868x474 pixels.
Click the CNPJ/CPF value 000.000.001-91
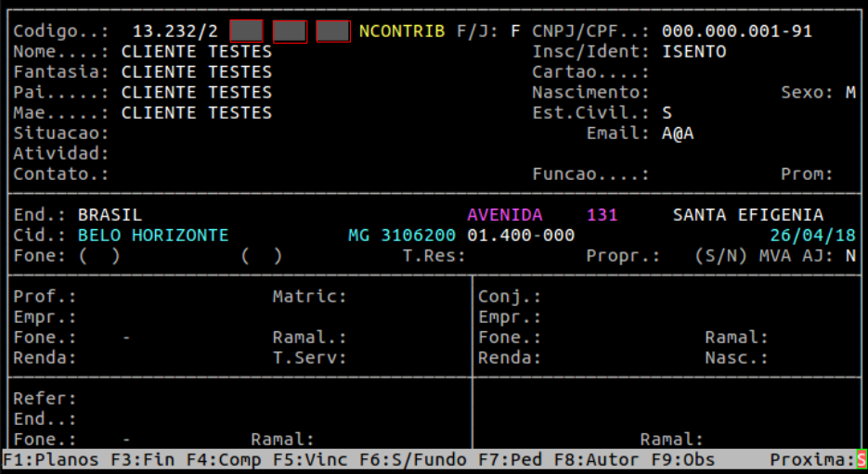[737, 31]
